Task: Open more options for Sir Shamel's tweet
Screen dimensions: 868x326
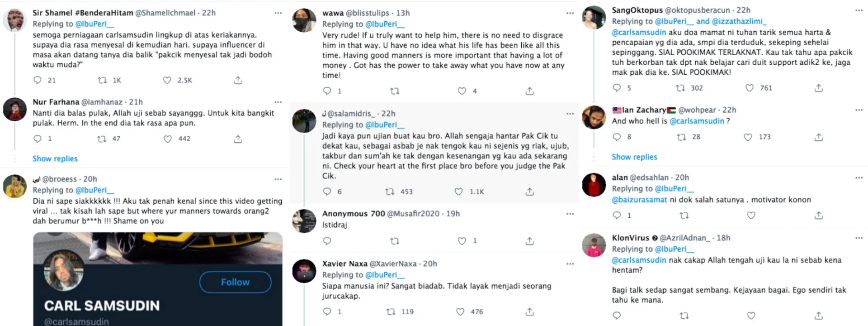Action: 278,13
